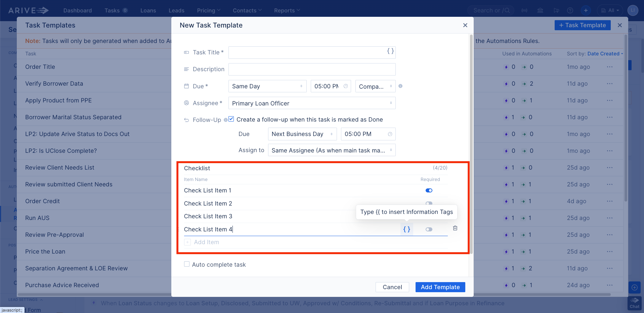Open the Primary Loan Officer assignee dropdown

[311, 103]
